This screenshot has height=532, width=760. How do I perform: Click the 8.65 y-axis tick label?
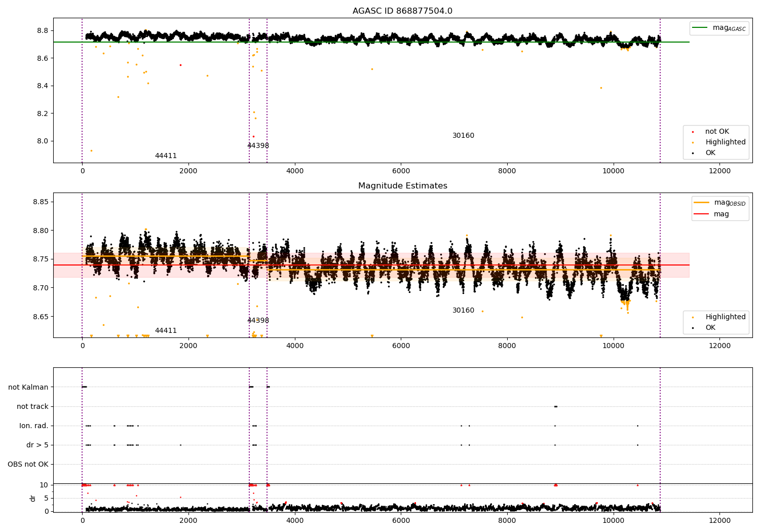click(41, 317)
